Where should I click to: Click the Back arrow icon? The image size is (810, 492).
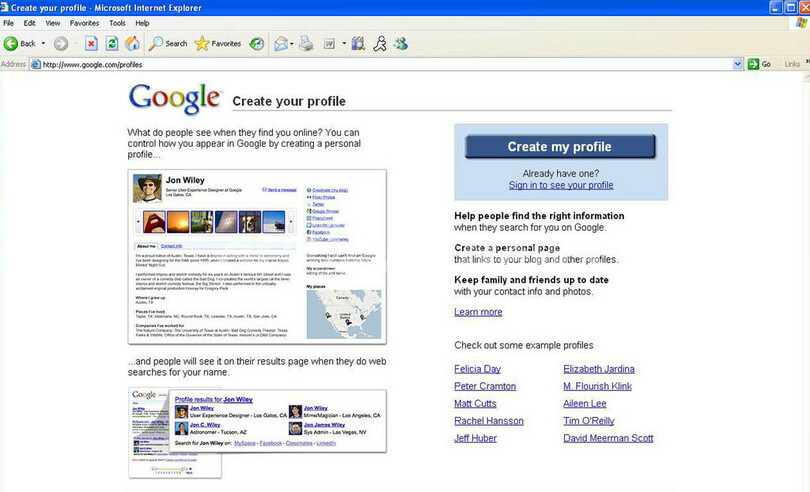point(10,43)
